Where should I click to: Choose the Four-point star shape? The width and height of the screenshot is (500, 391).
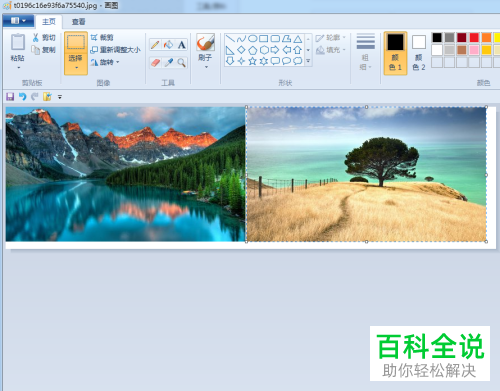(x=241, y=61)
